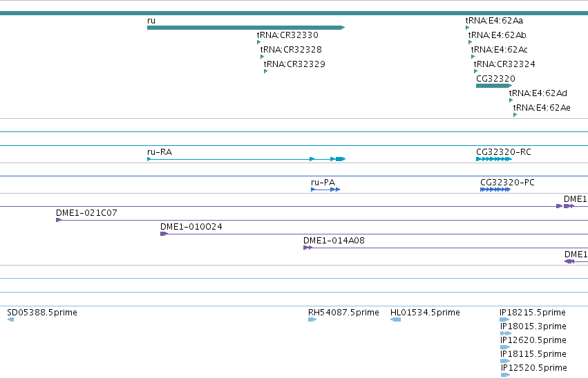Click the tRNA:E4:62Ab label text

[x=497, y=35]
